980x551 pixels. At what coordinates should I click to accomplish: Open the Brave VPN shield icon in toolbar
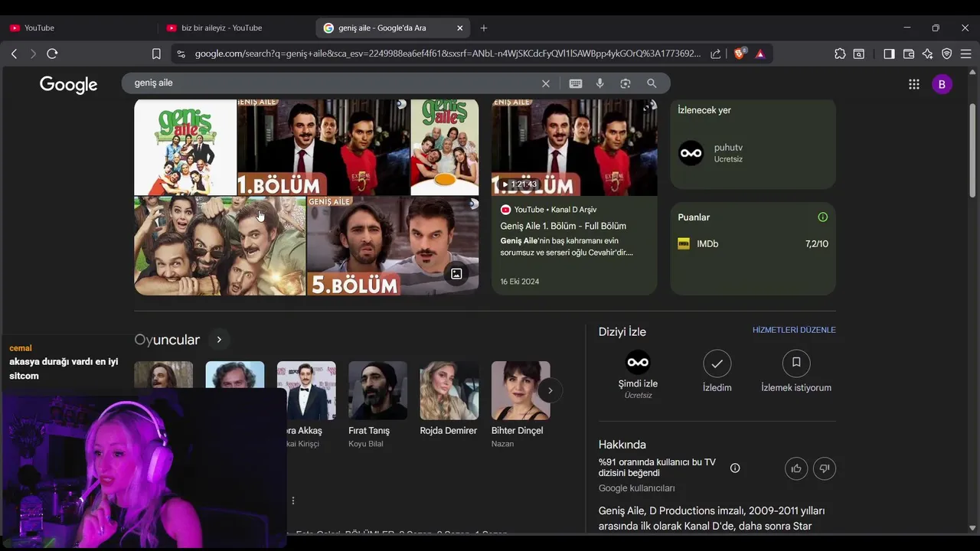point(947,54)
